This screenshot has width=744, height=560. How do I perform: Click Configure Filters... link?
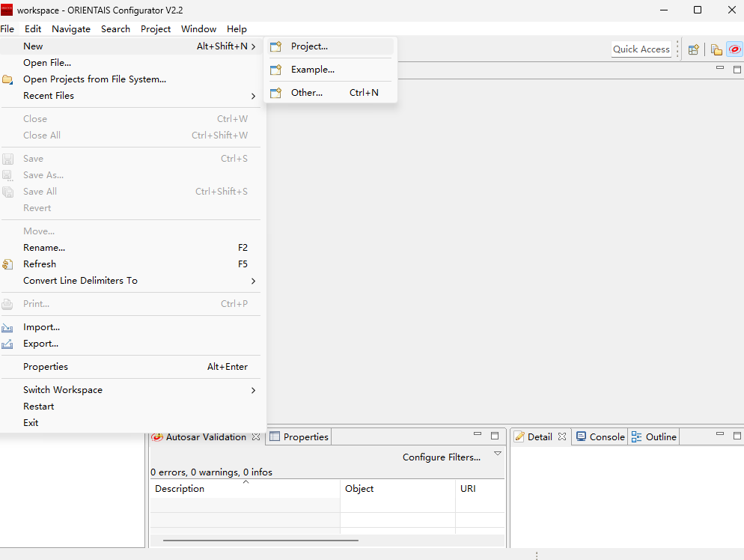click(442, 457)
